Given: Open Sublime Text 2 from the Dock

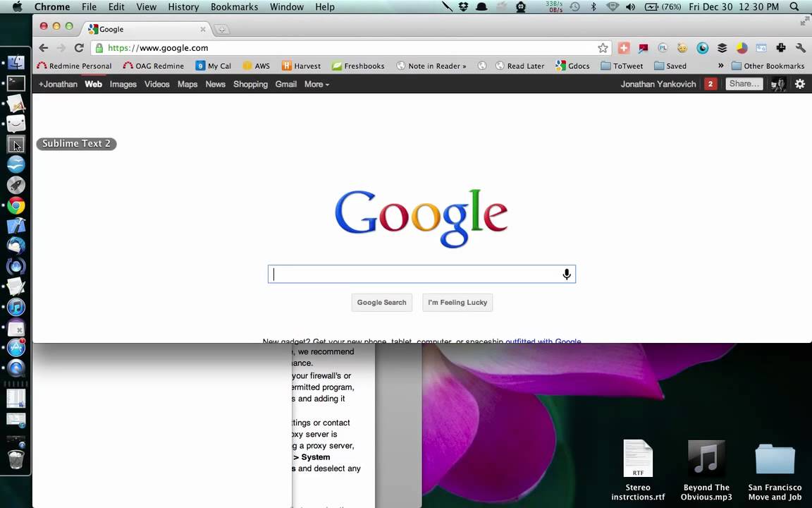Looking at the screenshot, I should (16, 144).
